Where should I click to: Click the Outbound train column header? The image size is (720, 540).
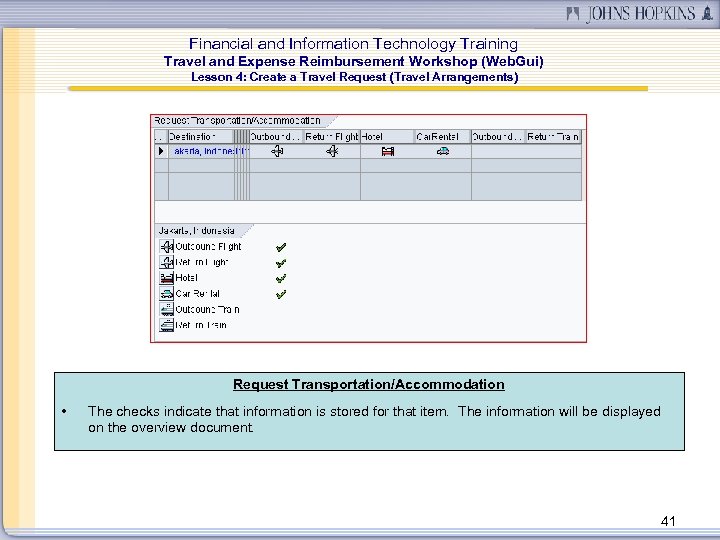pyautogui.click(x=498, y=137)
